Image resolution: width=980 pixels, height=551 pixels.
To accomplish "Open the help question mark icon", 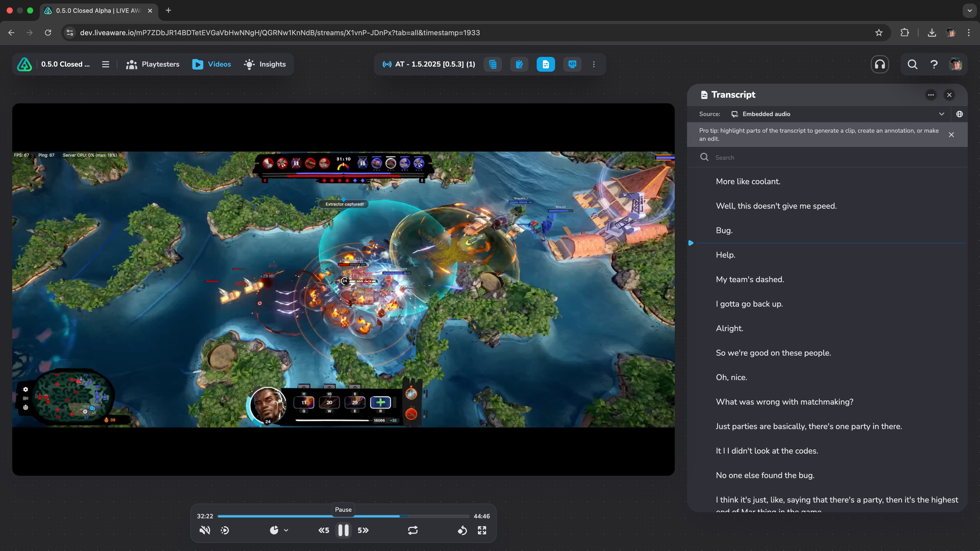I will (x=934, y=64).
